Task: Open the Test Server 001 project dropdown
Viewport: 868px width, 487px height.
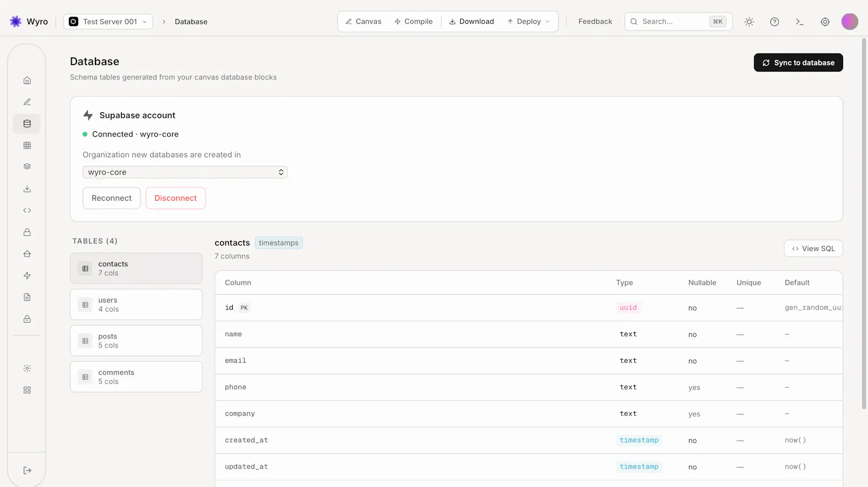Action: [108, 22]
